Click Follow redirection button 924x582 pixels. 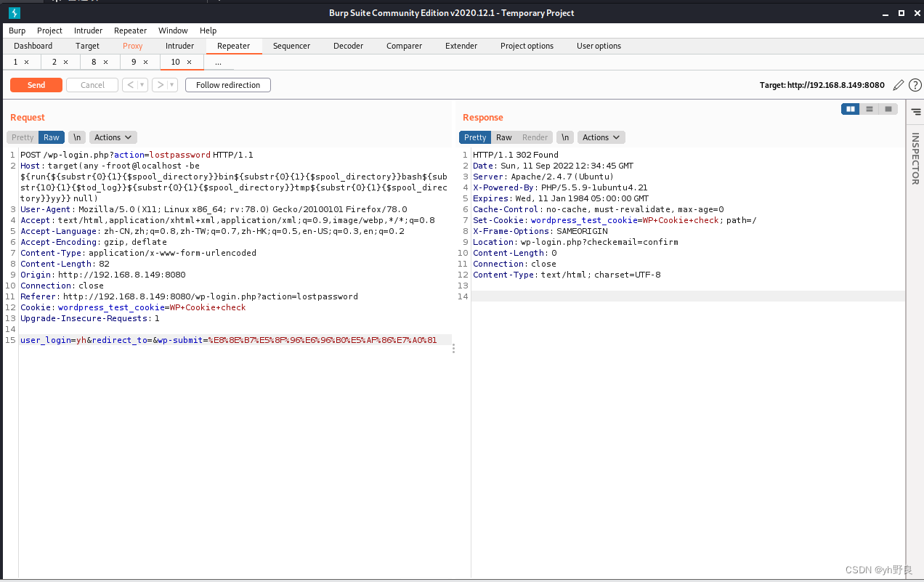click(228, 85)
